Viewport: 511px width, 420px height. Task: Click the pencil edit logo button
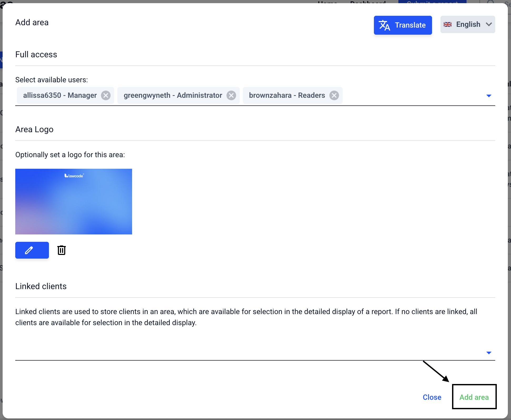(x=32, y=250)
